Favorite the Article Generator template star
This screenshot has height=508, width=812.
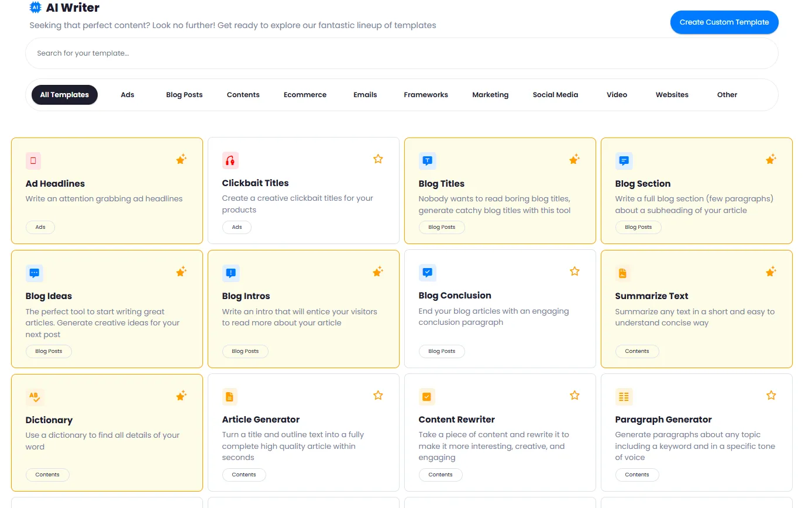click(378, 395)
